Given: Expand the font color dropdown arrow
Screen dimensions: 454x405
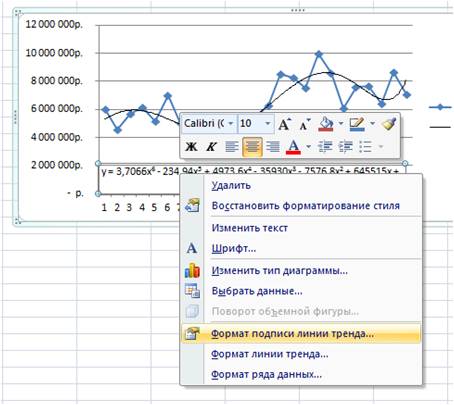Looking at the screenshot, I should click(308, 147).
